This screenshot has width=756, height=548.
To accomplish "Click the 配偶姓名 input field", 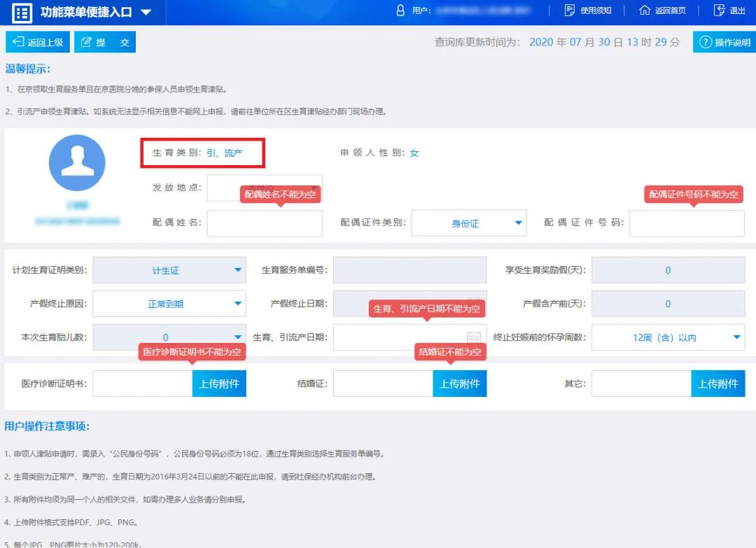I will (265, 223).
